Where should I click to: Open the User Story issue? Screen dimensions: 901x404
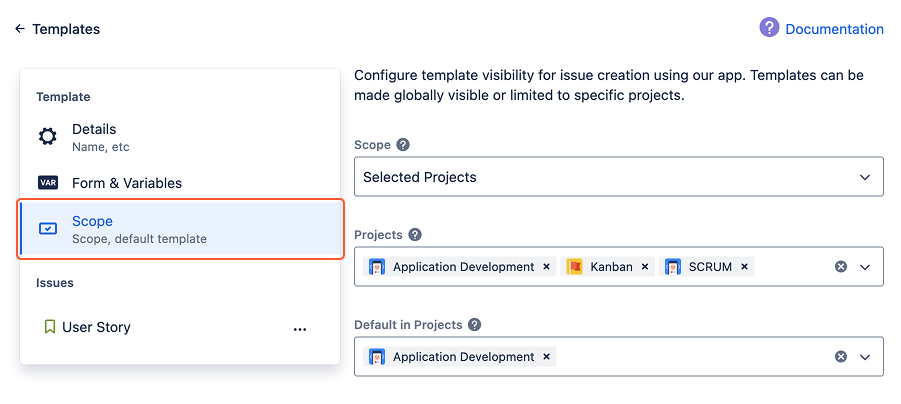96,327
